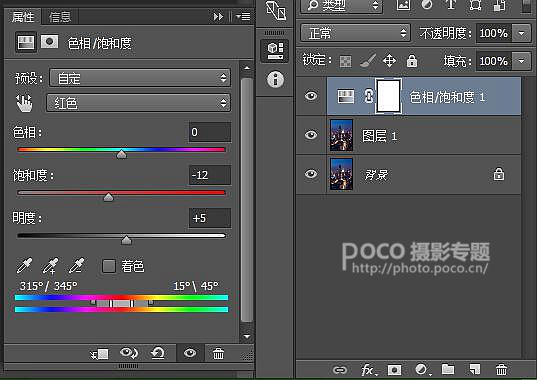Open the 红色 color range dropdown
This screenshot has width=537, height=380.
coord(138,103)
